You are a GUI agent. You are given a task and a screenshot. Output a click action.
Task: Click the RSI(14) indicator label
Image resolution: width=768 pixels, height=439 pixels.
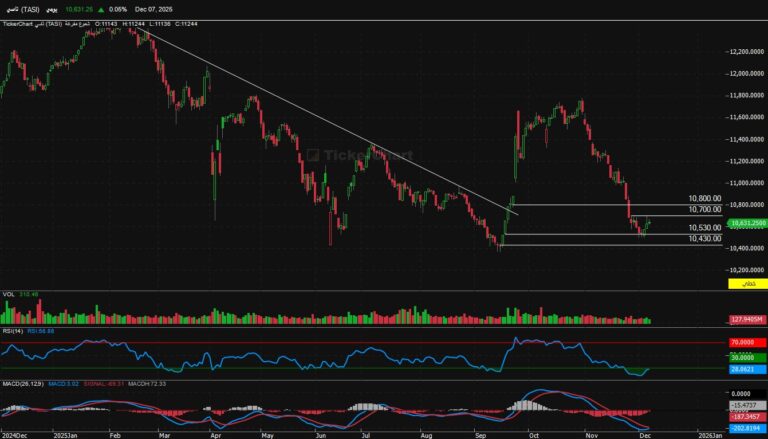click(13, 330)
